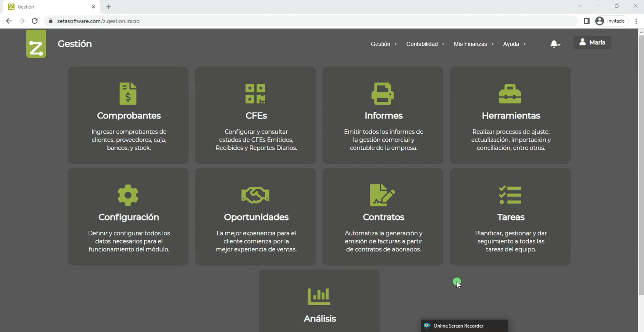Click description 'Definir y configurar todos los datos'
This screenshot has width=644, height=332.
pos(129,241)
